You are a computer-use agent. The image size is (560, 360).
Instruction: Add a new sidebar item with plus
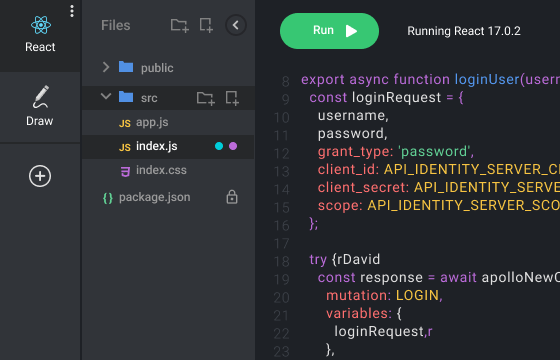click(40, 176)
